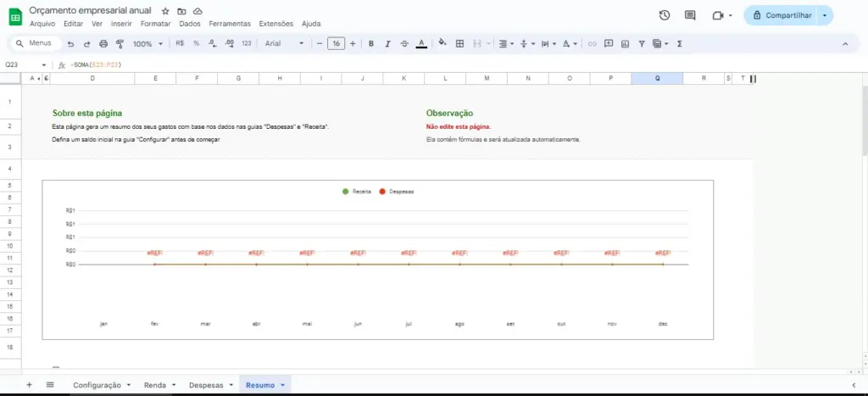Open the Arquivo menu
The image size is (868, 396).
pyautogui.click(x=42, y=24)
